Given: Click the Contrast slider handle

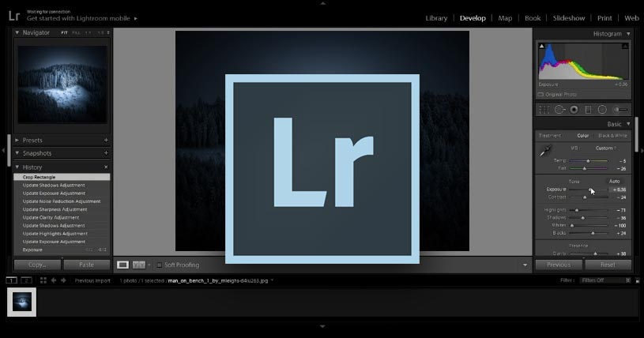Looking at the screenshot, I should [585, 197].
